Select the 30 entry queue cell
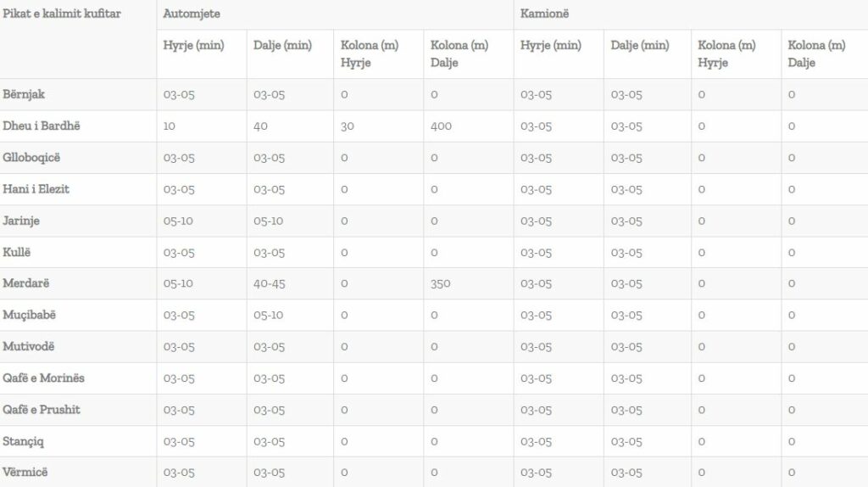This screenshot has height=487, width=868. coord(348,126)
